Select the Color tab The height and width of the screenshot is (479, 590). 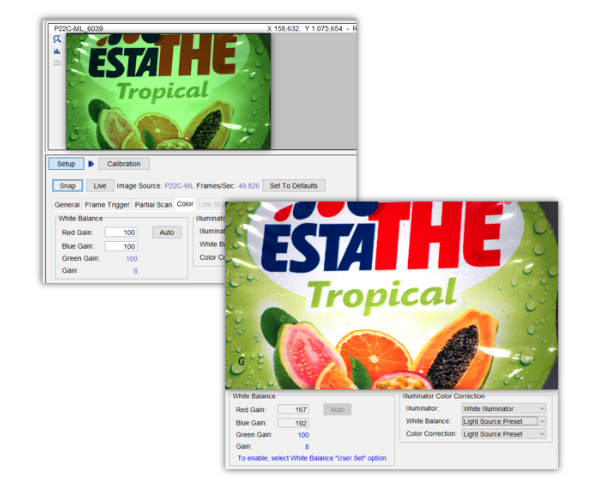[185, 204]
